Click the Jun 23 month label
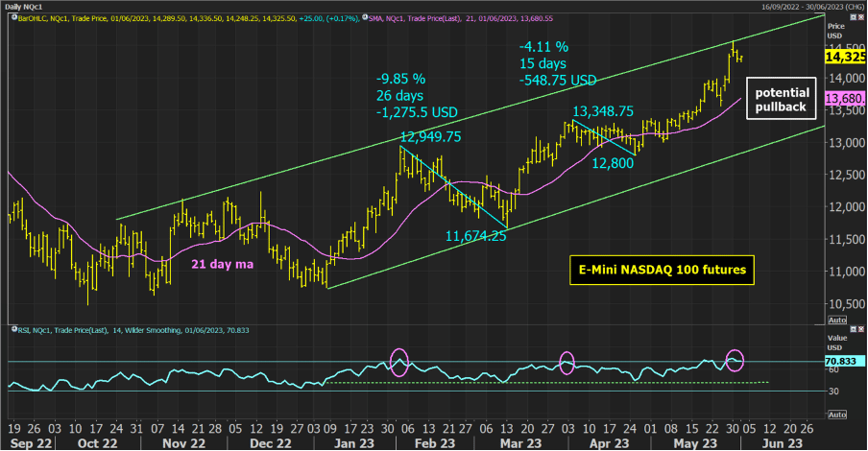The height and width of the screenshot is (451, 868). pyautogui.click(x=783, y=443)
